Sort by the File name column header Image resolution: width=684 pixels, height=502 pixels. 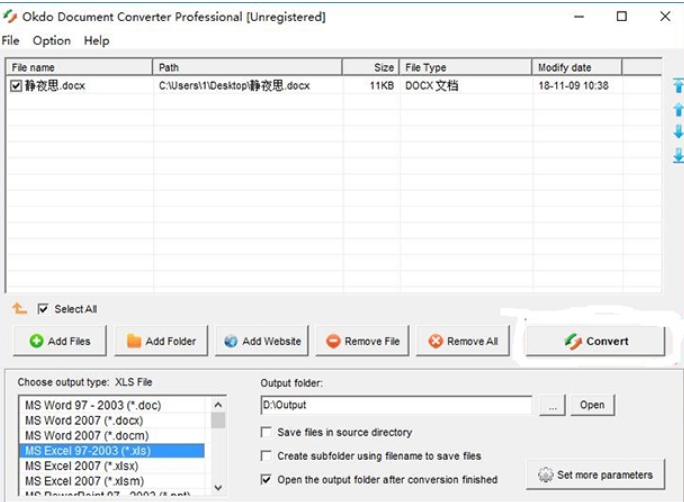[x=79, y=68]
